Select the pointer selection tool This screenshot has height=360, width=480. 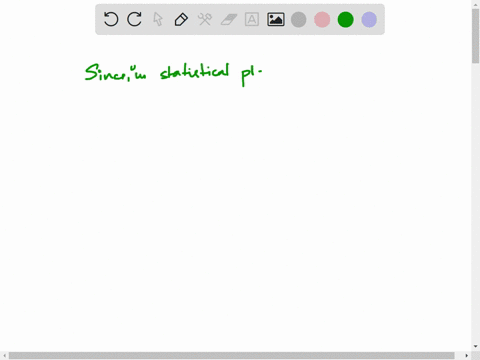point(158,19)
